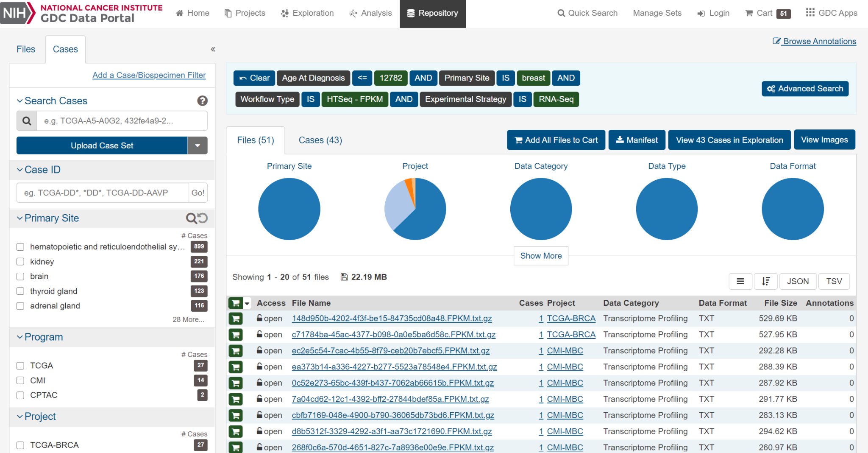Collapse the Program facet section
Viewport: 868px width, 453px height.
(x=20, y=337)
